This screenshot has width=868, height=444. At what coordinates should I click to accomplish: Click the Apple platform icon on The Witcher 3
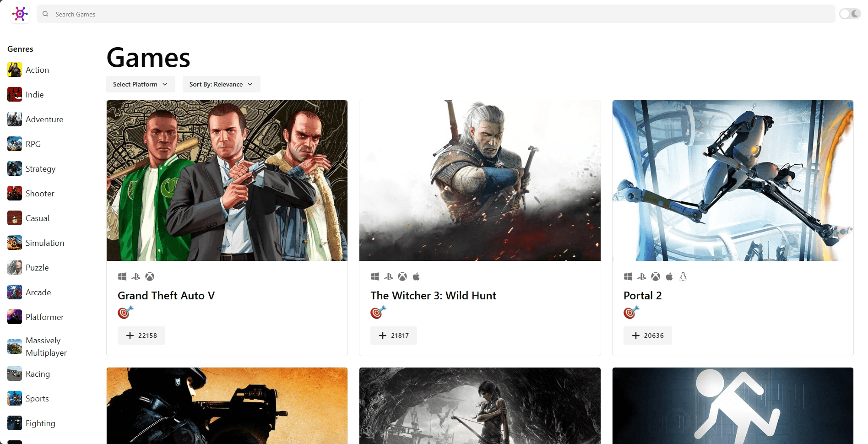[416, 276]
